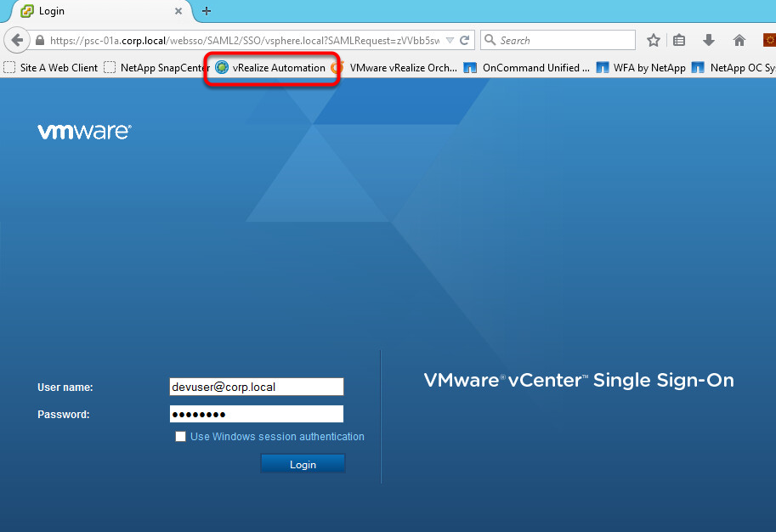The height and width of the screenshot is (532, 776).
Task: Open the URL history dropdown arrow
Action: [450, 41]
